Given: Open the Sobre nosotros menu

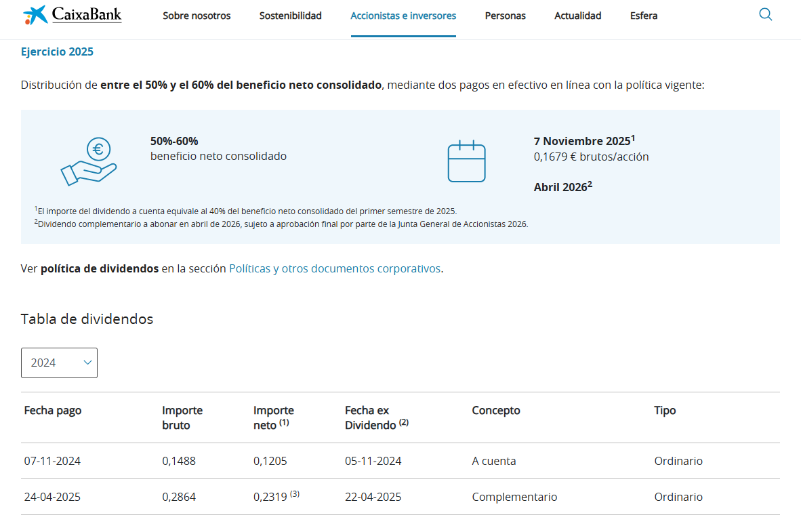Looking at the screenshot, I should [x=197, y=16].
